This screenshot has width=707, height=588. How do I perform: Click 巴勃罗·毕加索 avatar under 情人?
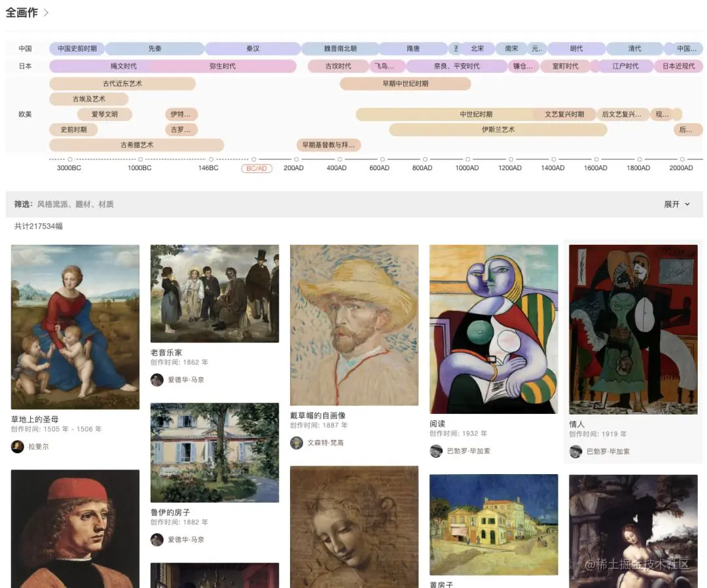pos(575,451)
